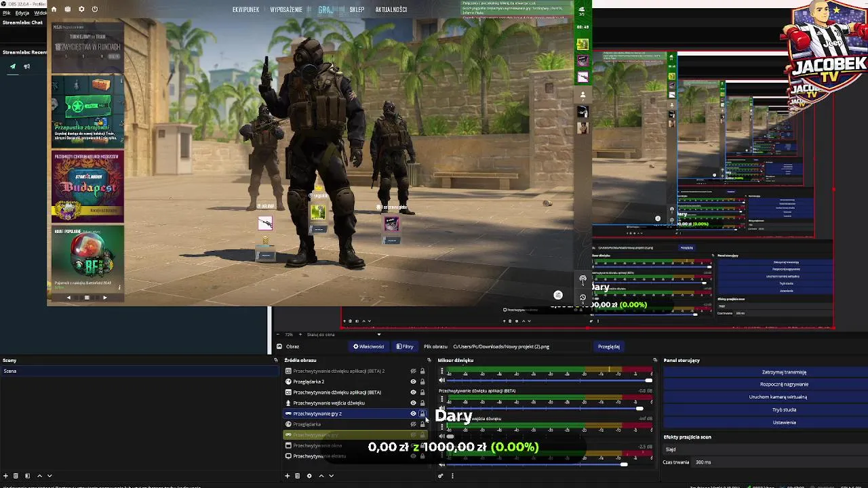Open options dots for Przechwytywanie dźwięku aplikacji (BETA) mixer

point(442,399)
